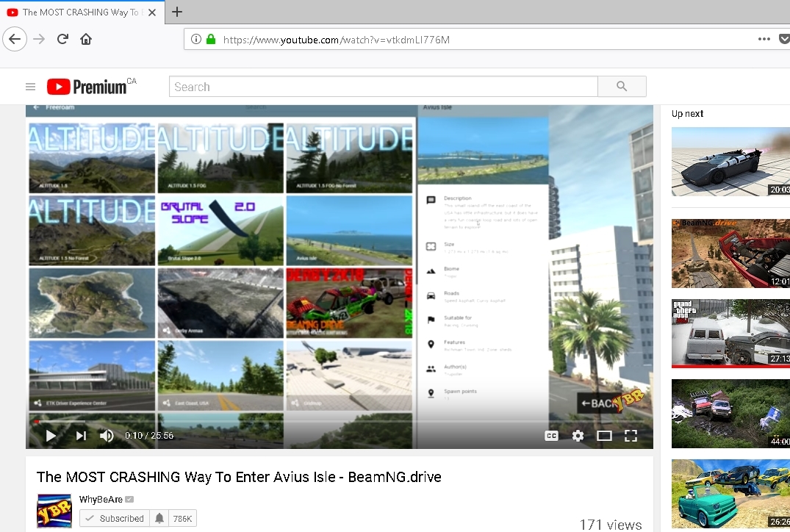Open the 44:00 off-road trucks video
This screenshot has width=790, height=532.
(x=730, y=414)
